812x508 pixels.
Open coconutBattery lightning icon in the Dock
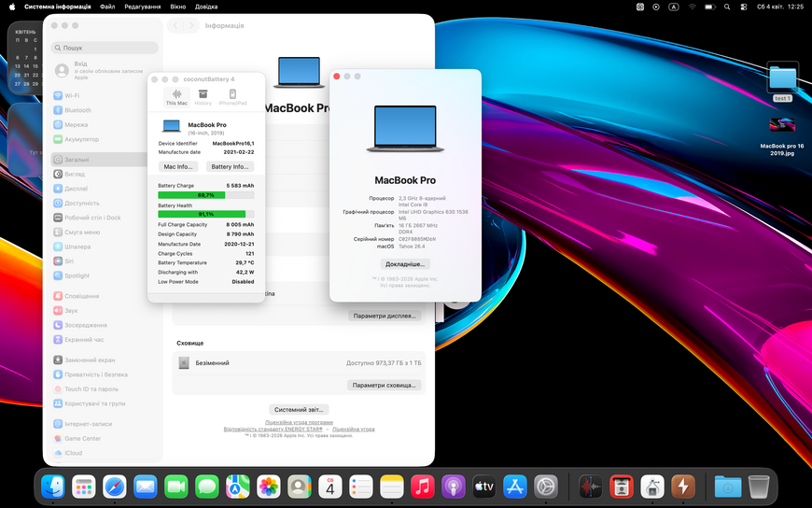coord(683,487)
